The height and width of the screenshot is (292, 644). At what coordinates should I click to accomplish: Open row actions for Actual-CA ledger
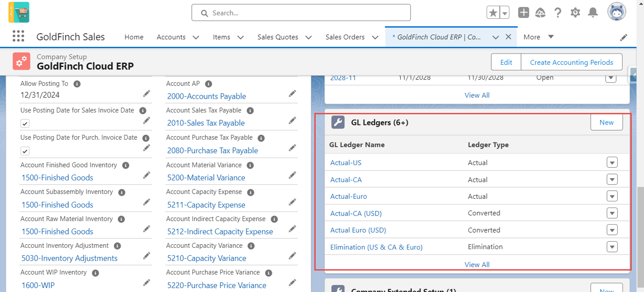click(612, 179)
